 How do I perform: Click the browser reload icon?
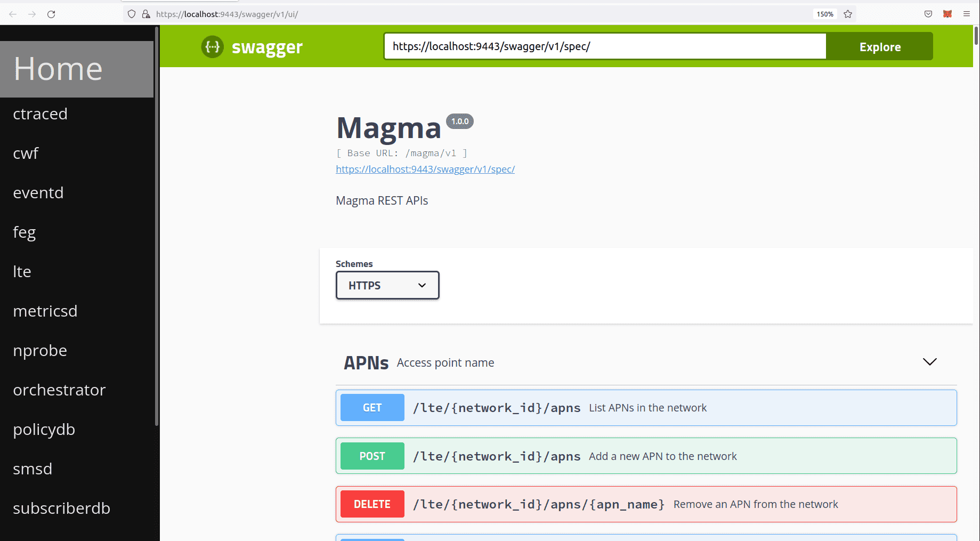(51, 14)
